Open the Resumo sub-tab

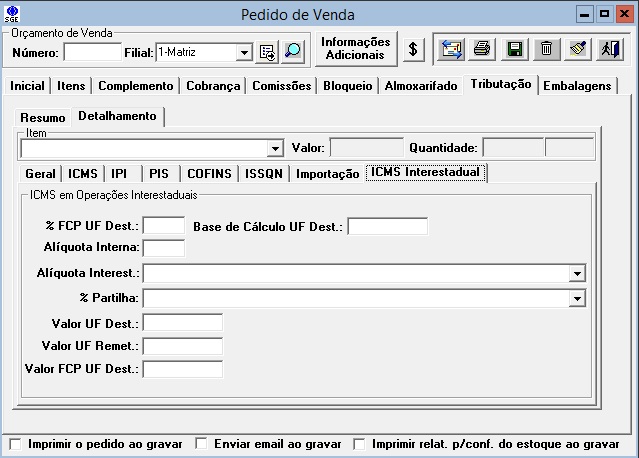point(43,117)
